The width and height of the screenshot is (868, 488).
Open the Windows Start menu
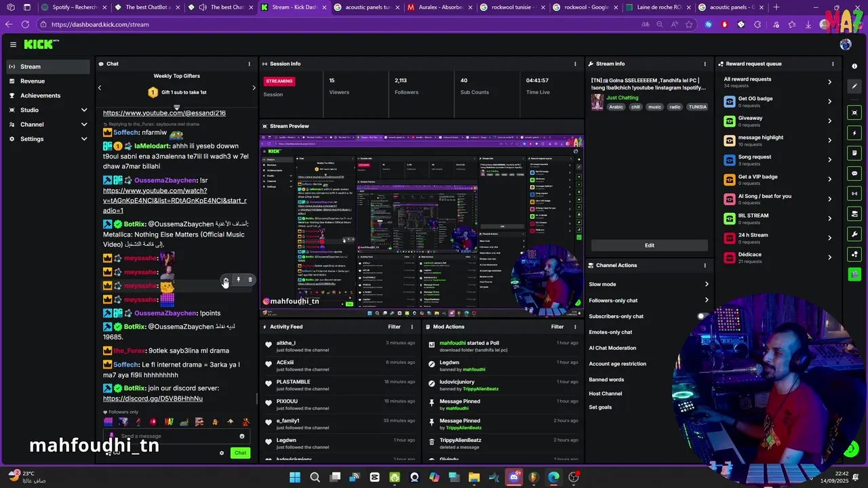pos(295,477)
